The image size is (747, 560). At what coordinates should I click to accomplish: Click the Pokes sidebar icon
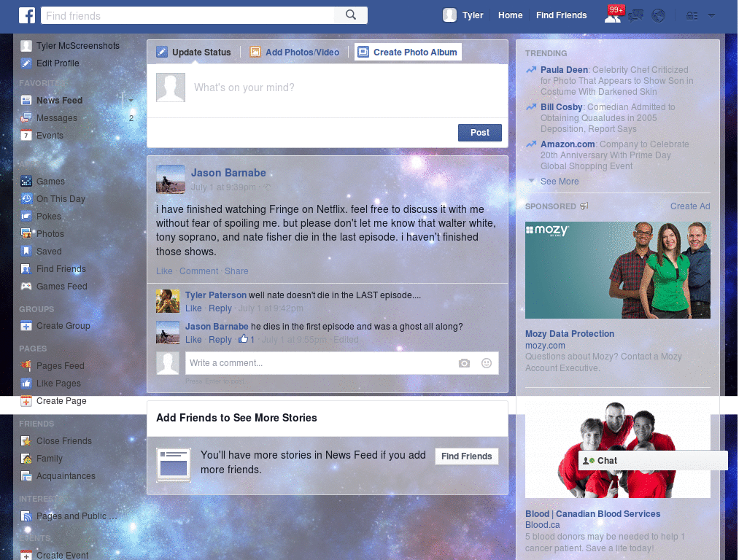(x=26, y=217)
